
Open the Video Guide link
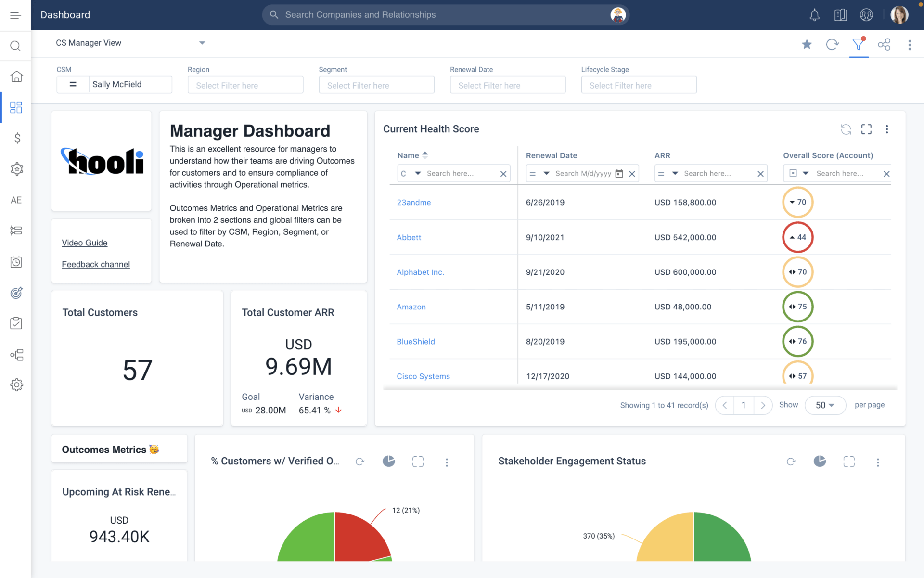[x=84, y=243]
